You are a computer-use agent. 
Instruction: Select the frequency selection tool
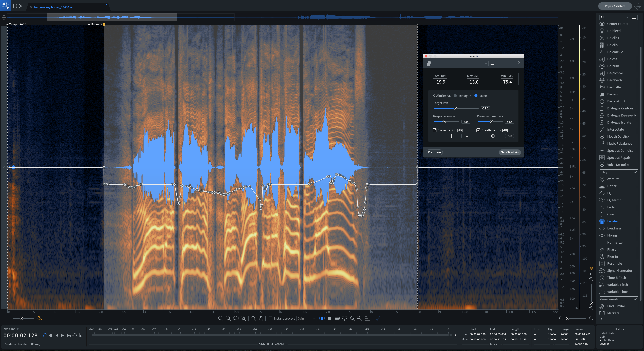click(337, 318)
